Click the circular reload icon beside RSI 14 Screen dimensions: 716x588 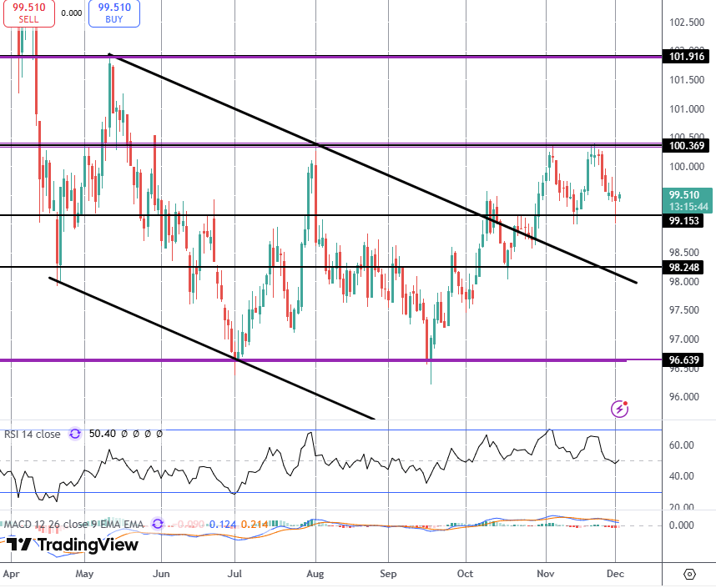pyautogui.click(x=74, y=434)
